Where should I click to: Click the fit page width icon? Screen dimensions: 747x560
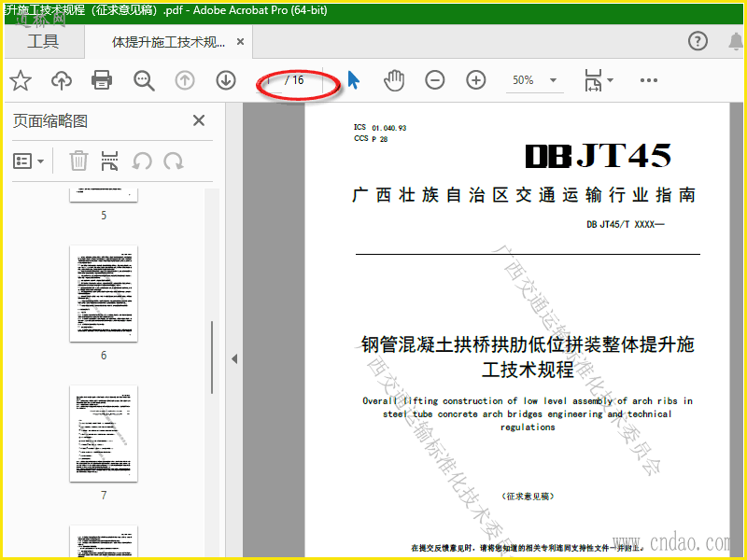tap(593, 80)
